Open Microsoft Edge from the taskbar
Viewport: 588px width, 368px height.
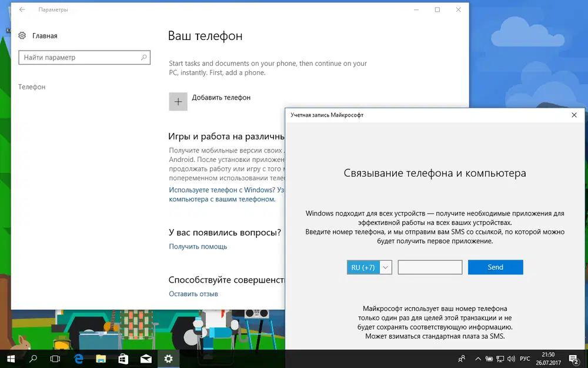78,359
